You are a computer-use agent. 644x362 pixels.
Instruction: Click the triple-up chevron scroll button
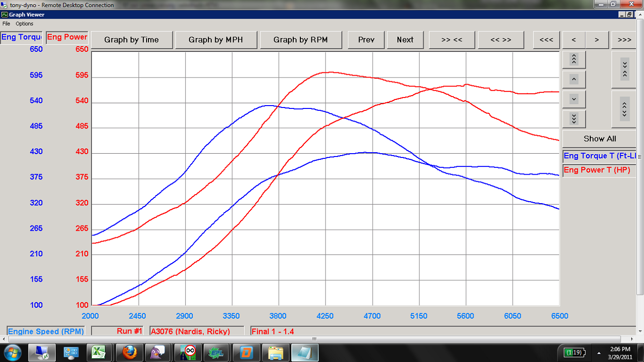[x=574, y=59]
